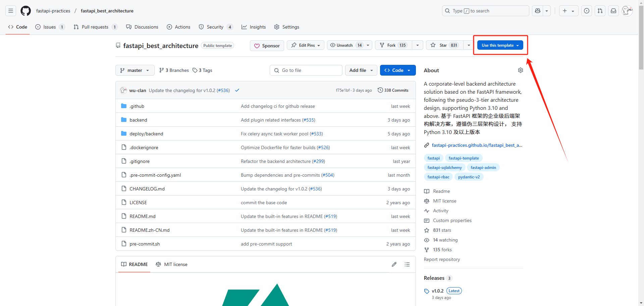
Task: Toggle Unwatch for this repository
Action: pyautogui.click(x=346, y=45)
